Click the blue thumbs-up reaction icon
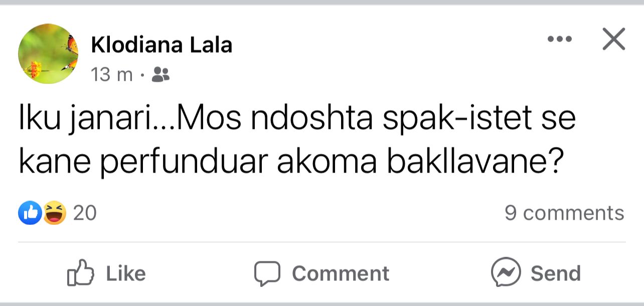 30,213
